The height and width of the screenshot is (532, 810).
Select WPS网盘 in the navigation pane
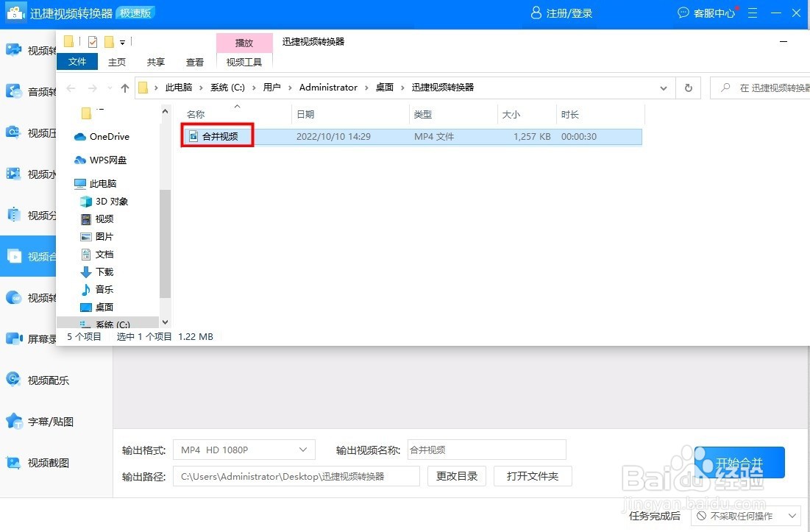[101, 160]
